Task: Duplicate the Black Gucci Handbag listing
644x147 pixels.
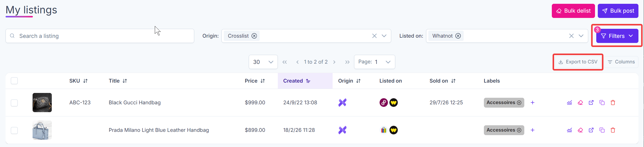Action: (602, 103)
